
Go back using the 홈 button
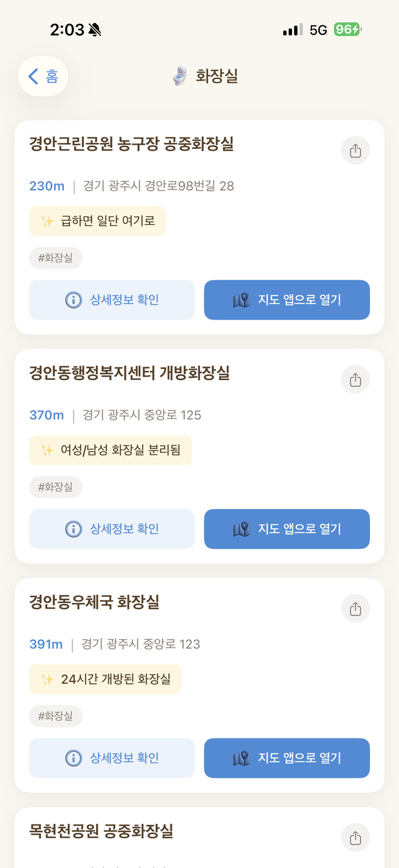tap(43, 76)
